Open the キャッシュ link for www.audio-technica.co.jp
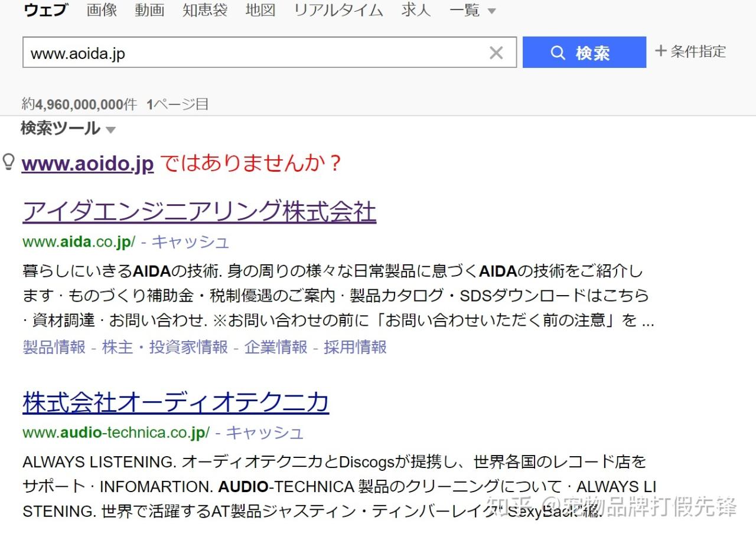Image resolution: width=756 pixels, height=537 pixels. pyautogui.click(x=265, y=433)
